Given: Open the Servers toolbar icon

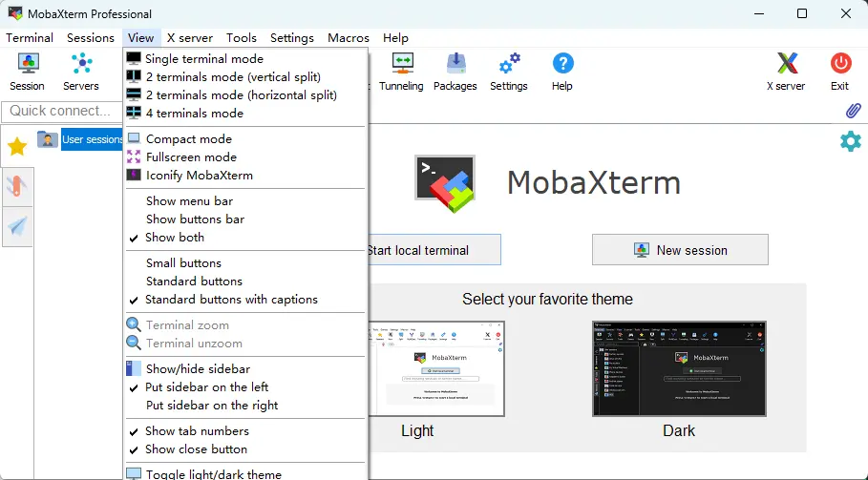Looking at the screenshot, I should click(x=81, y=72).
